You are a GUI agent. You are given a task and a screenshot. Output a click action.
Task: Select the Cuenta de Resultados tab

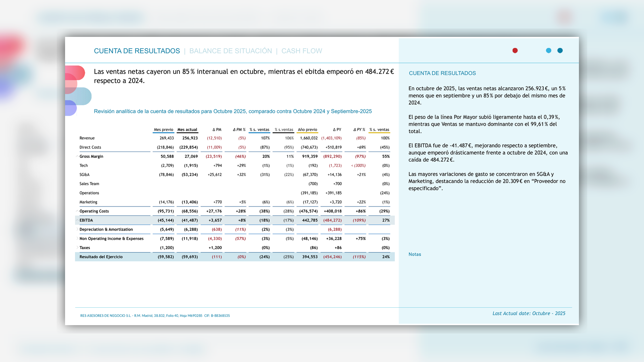pyautogui.click(x=137, y=51)
